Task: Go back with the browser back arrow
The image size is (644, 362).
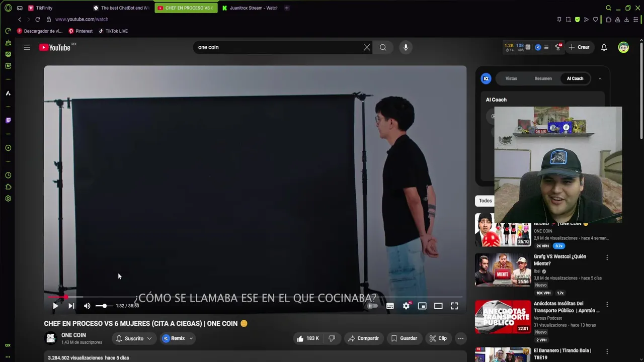Action: pos(20,19)
